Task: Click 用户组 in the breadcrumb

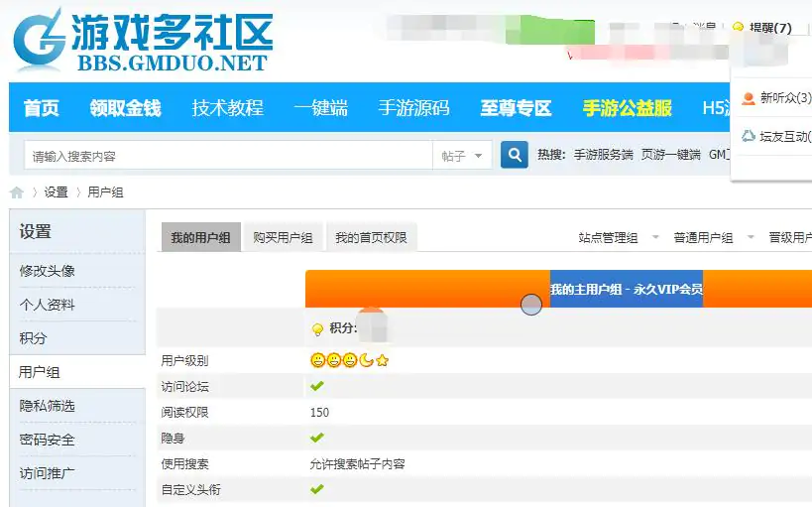Action: pos(105,192)
